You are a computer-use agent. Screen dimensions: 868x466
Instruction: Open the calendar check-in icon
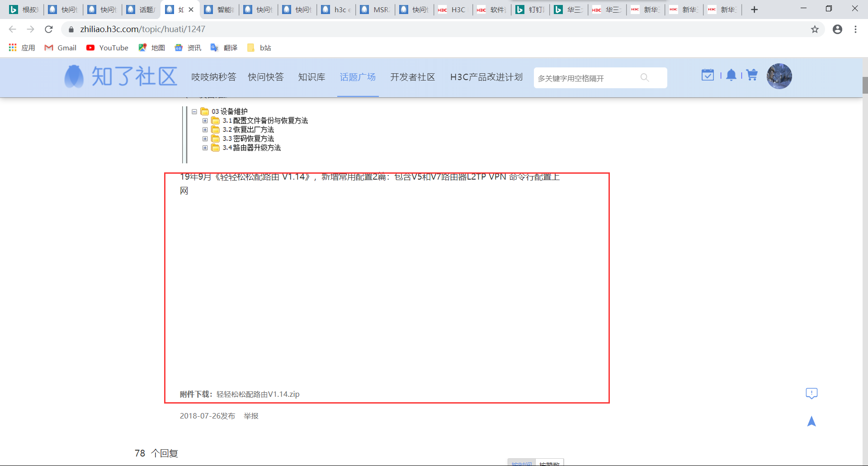pyautogui.click(x=708, y=75)
